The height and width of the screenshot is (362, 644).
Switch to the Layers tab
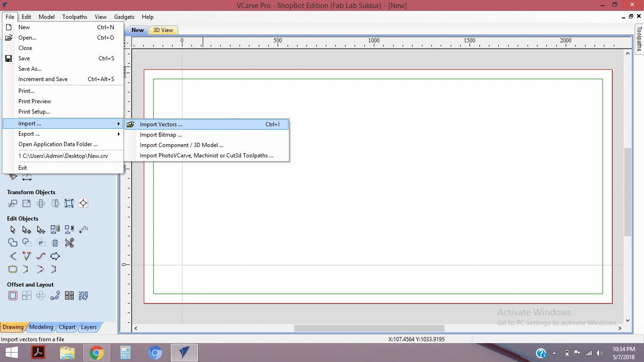pos(89,327)
